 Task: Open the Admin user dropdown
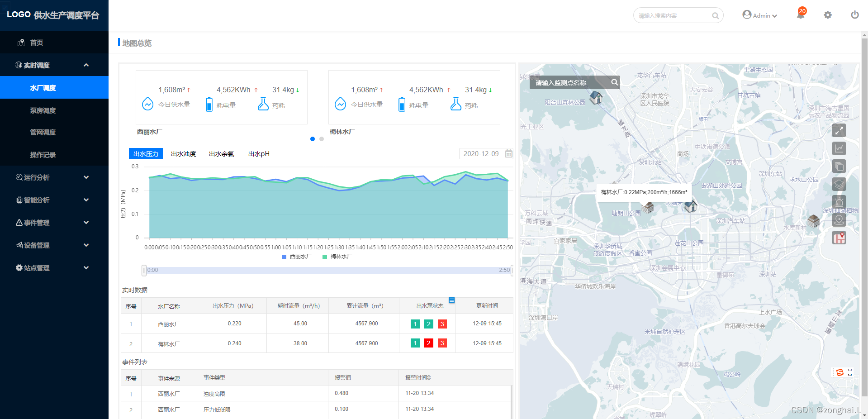[x=760, y=15]
